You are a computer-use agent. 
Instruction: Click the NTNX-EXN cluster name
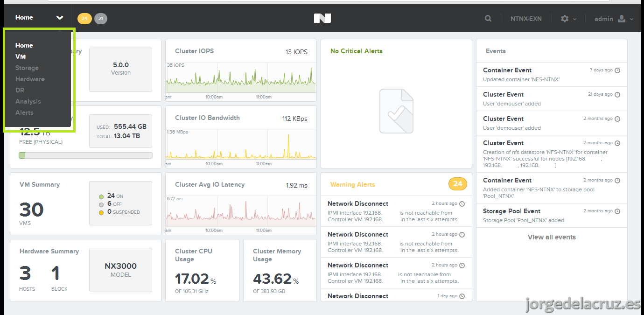click(x=526, y=19)
